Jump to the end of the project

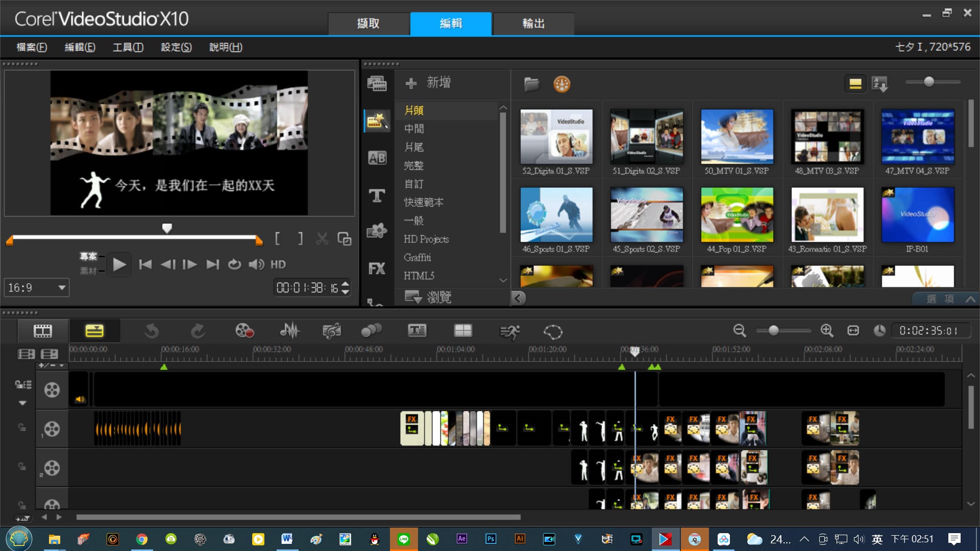(x=213, y=264)
